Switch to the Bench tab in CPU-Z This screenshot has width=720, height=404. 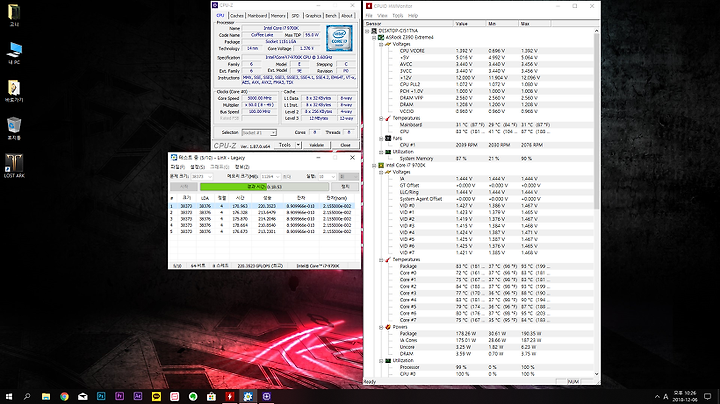pos(331,16)
